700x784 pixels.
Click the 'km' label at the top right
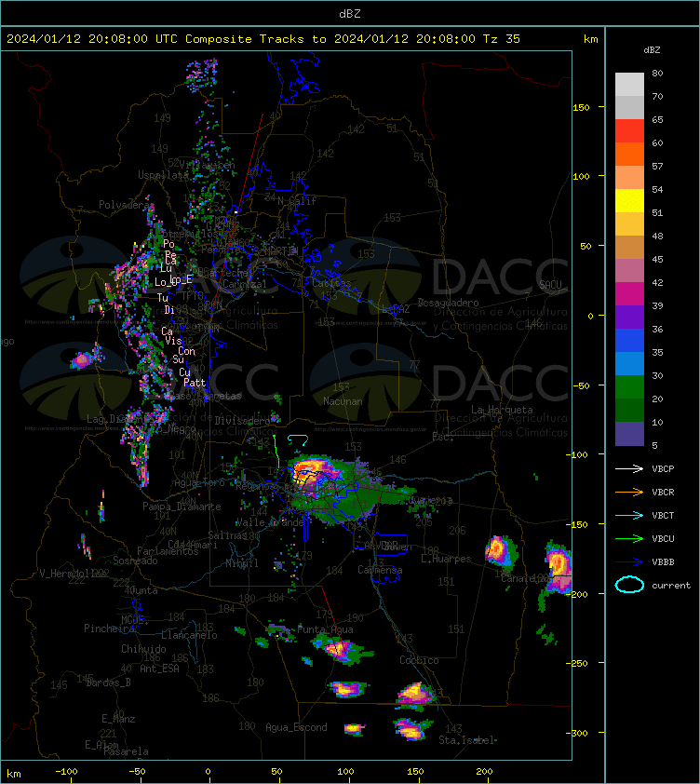[x=590, y=38]
